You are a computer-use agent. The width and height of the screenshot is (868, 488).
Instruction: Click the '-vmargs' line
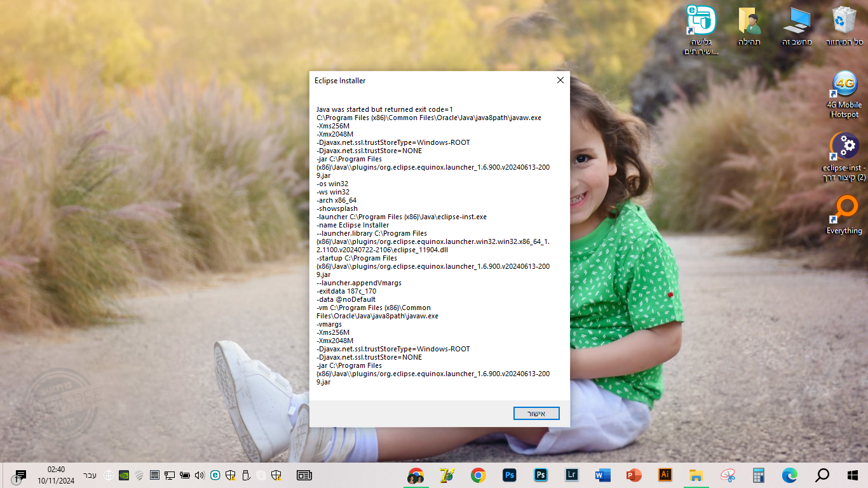click(329, 324)
